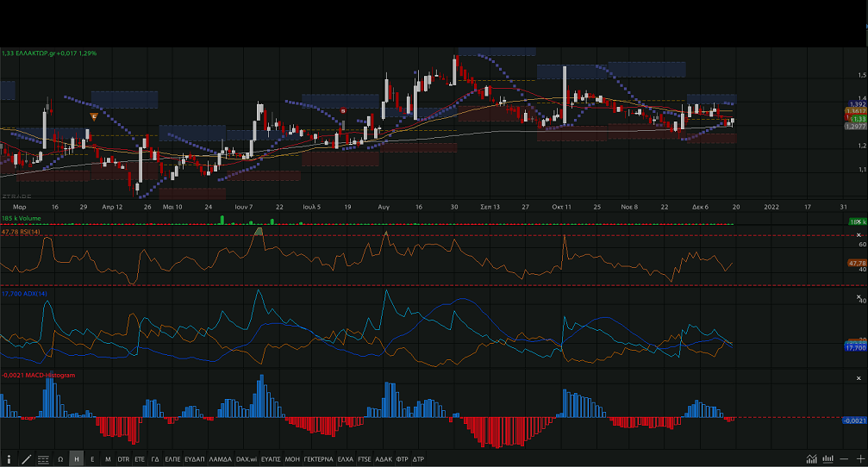Load the DAX.wi chart
Screen dimensions: 868x467
[x=246, y=459]
